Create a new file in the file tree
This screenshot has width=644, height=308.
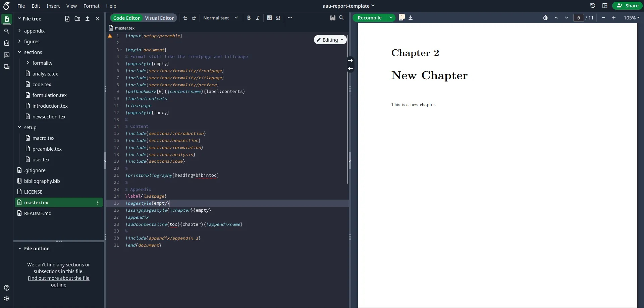coord(67,19)
